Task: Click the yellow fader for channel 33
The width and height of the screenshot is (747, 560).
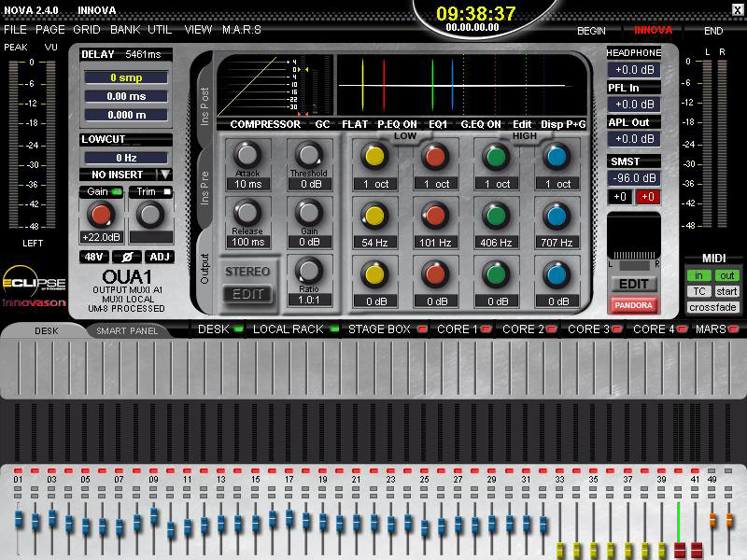Action: point(559,551)
